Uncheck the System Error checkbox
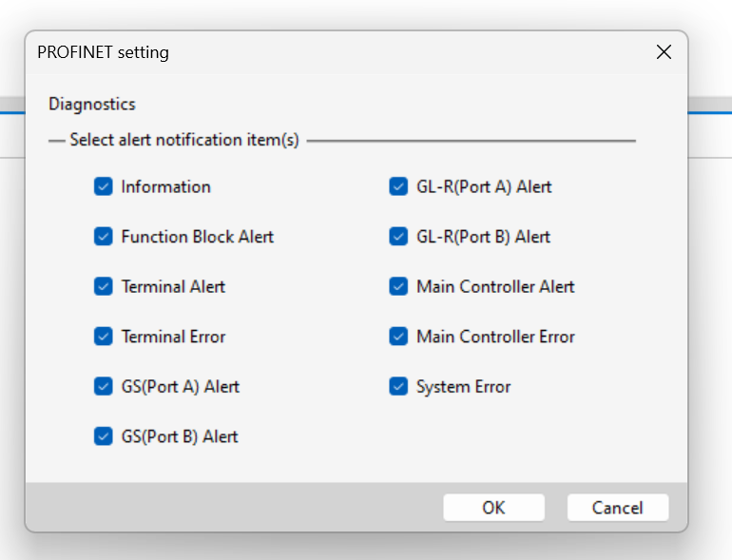The height and width of the screenshot is (560, 732). [x=398, y=386]
